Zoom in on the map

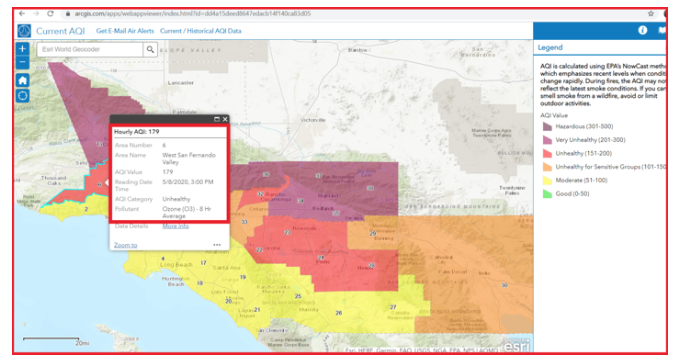(23, 48)
